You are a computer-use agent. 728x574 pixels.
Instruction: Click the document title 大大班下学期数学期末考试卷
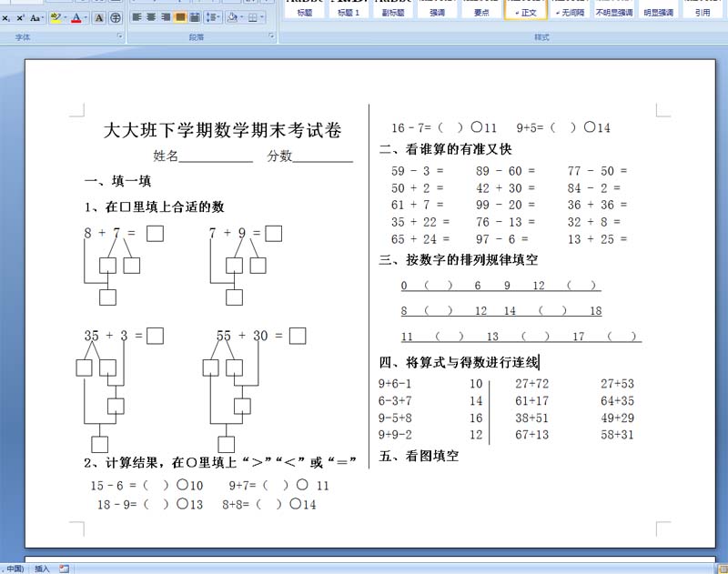(222, 130)
